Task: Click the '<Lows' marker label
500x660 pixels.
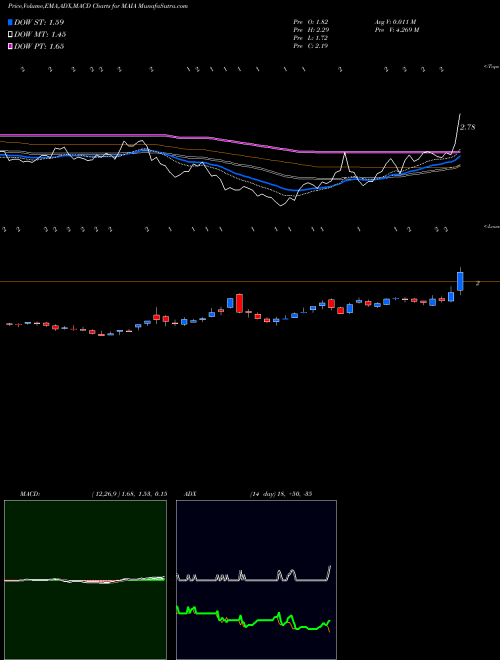Action: pyautogui.click(x=492, y=226)
